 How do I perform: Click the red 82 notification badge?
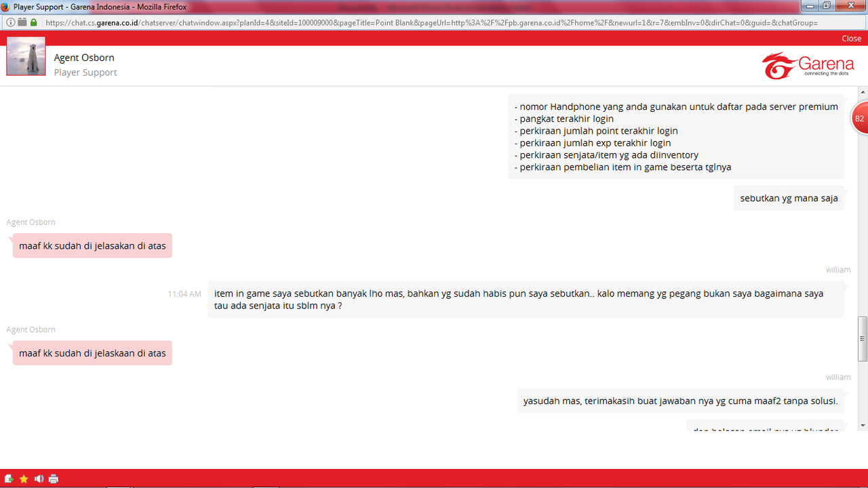(x=859, y=119)
